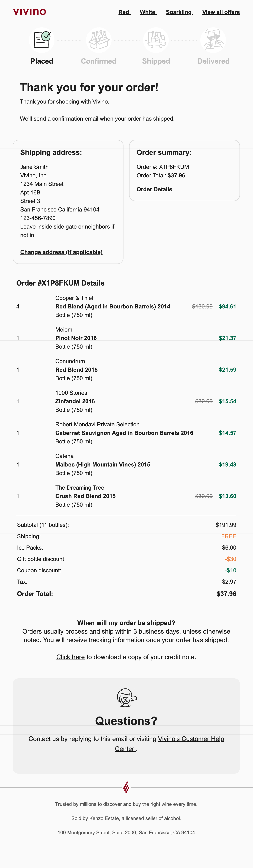Click the Delivered wine glasses icon

click(213, 40)
